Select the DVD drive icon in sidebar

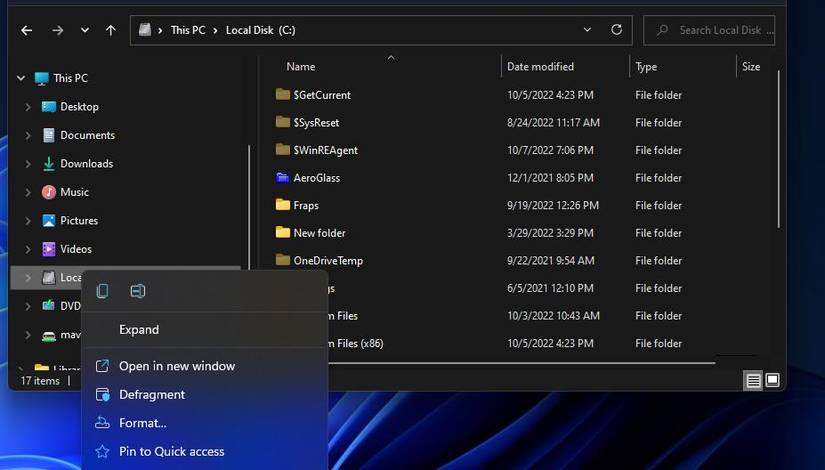point(49,305)
